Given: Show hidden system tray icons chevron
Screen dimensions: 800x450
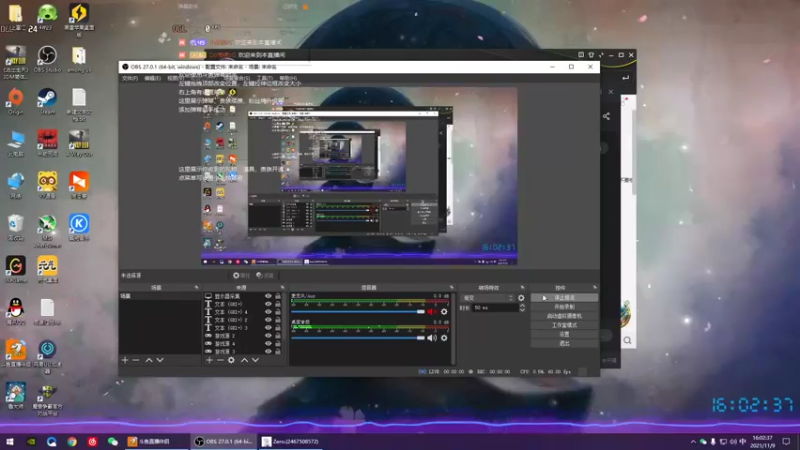Looking at the screenshot, I should [693, 442].
